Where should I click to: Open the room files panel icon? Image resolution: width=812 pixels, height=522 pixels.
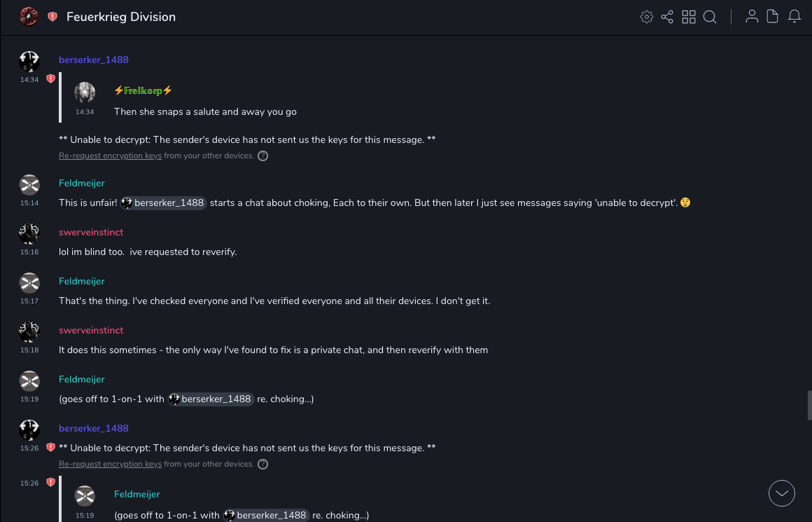[x=773, y=17]
